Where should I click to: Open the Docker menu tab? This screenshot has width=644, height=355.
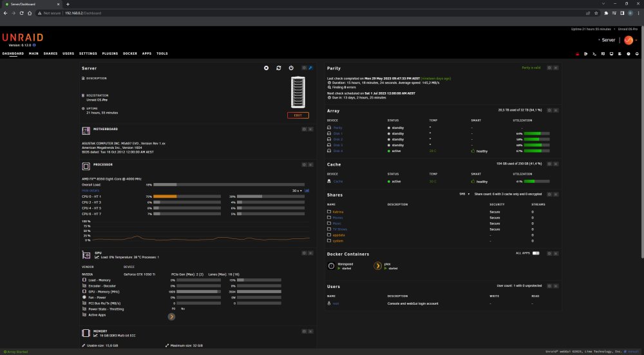[x=130, y=53]
